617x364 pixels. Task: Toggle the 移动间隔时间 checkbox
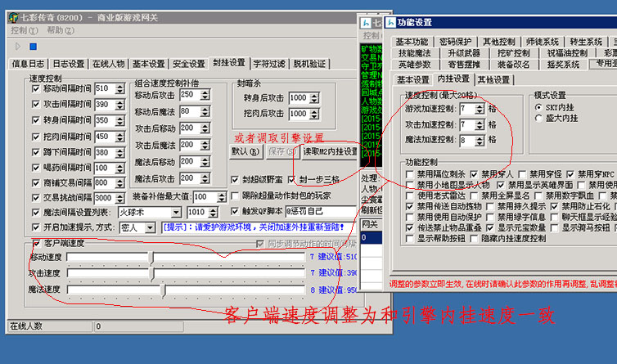(35, 89)
